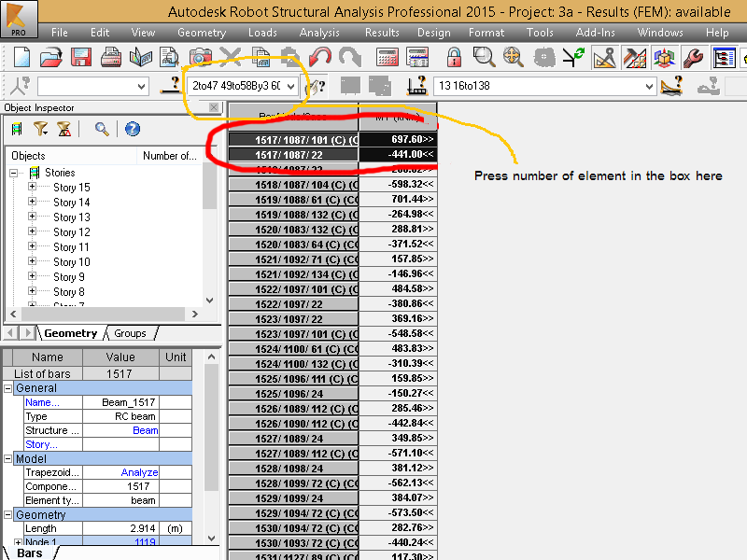Screen dimensions: 747x560
Task: Click the magnifying glass zoom icon in toolbar
Action: pos(484,58)
